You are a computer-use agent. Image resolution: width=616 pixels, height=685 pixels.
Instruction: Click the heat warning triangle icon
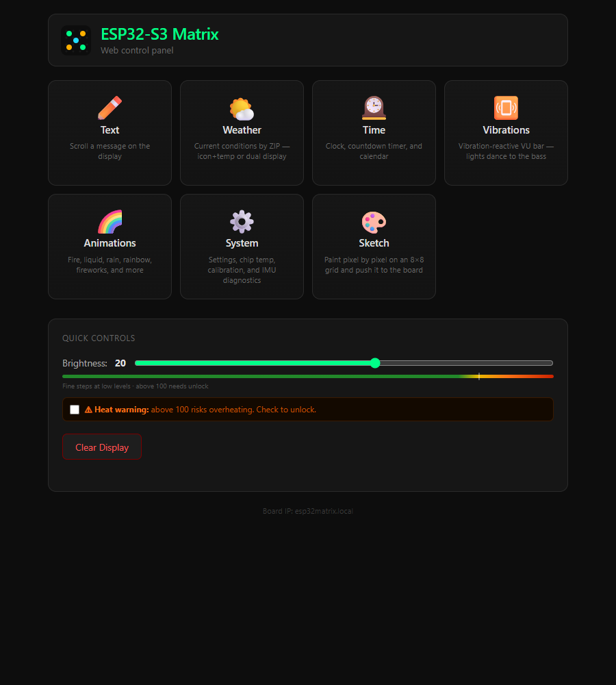[88, 410]
